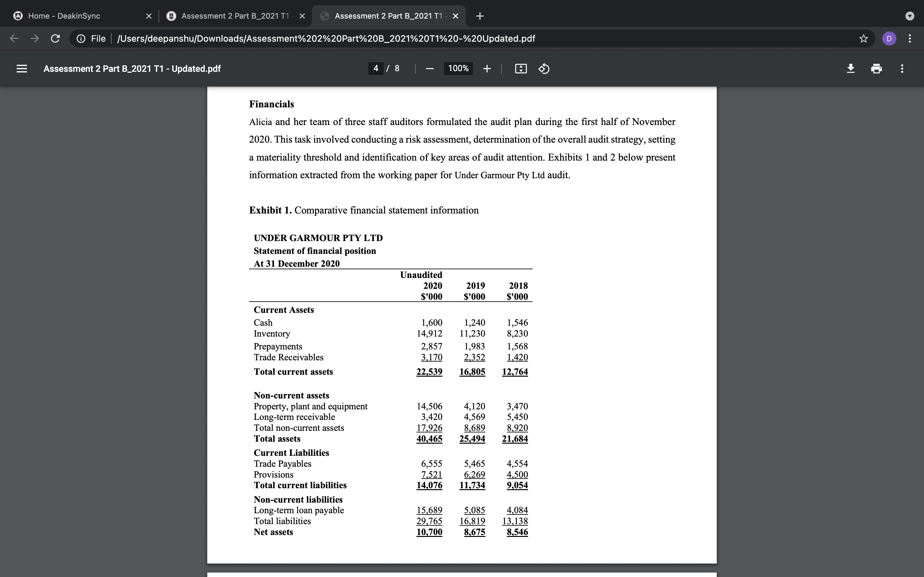The width and height of the screenshot is (924, 577).
Task: Expand the browser status chevron
Action: [x=910, y=16]
